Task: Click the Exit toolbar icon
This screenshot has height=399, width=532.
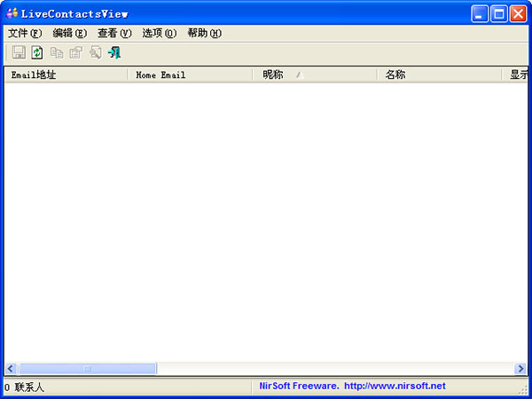Action: (114, 52)
